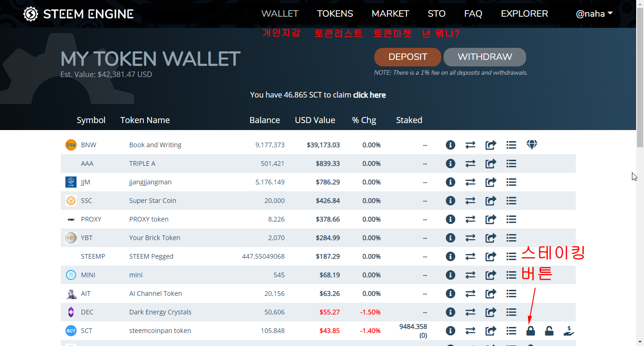Open the FAQ page
Image resolution: width=644 pixels, height=346 pixels.
473,14
